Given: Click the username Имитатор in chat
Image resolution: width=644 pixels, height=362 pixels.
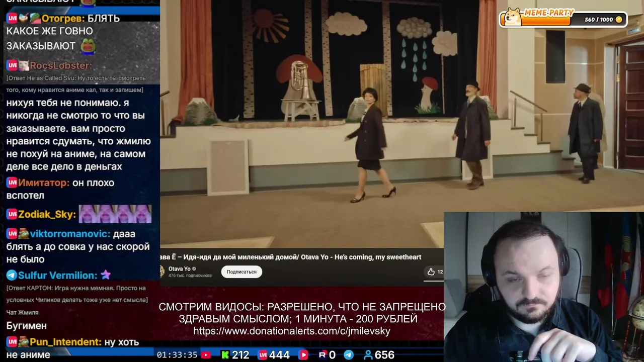Looking at the screenshot, I should point(44,183).
